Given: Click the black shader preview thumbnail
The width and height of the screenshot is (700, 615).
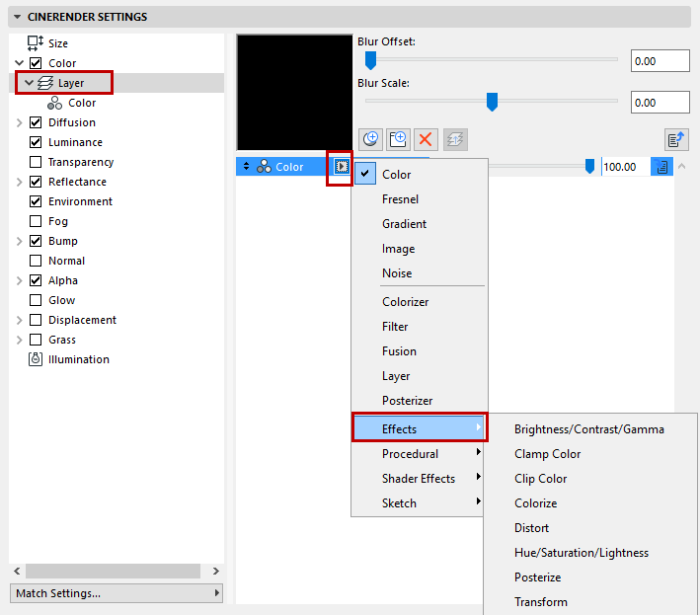Looking at the screenshot, I should tap(294, 93).
